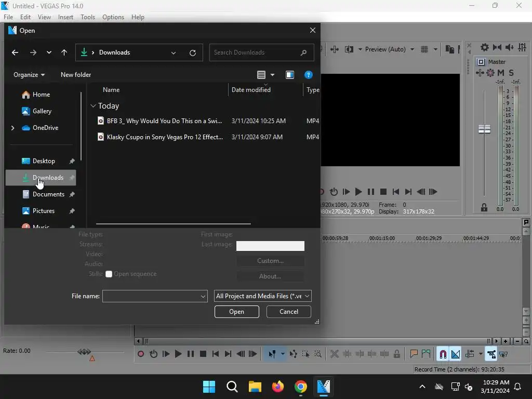Select the Selection Edit tool

(x=305, y=354)
